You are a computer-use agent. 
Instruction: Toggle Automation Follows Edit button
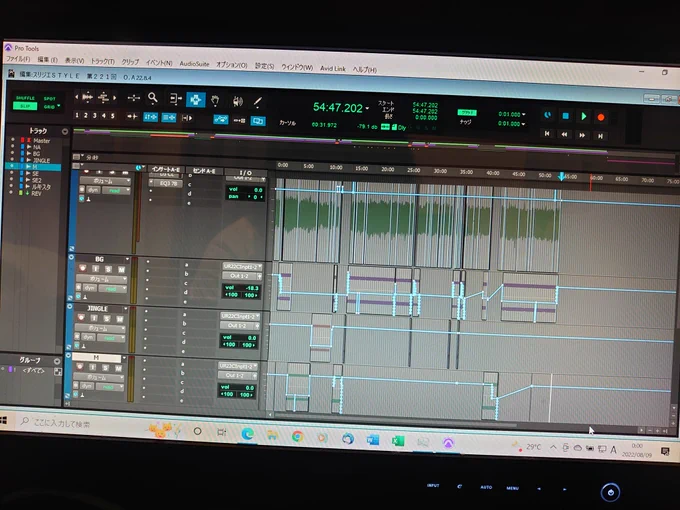click(x=221, y=119)
